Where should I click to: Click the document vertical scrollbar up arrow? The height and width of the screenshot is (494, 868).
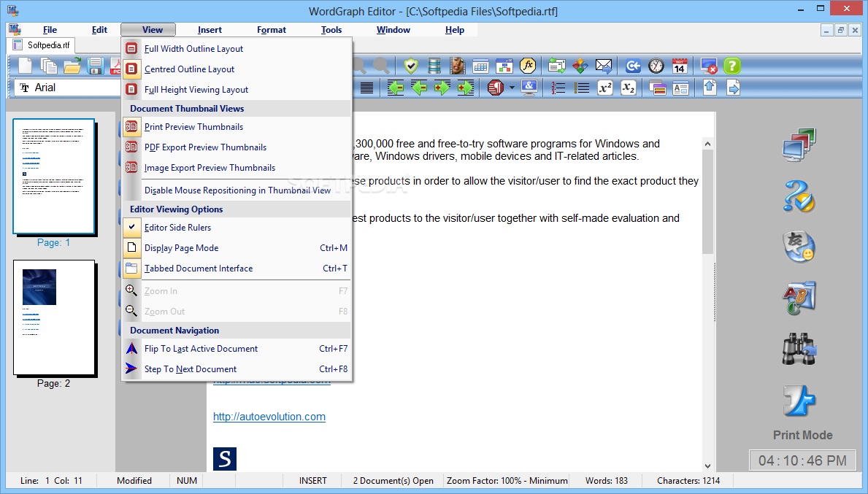point(707,144)
